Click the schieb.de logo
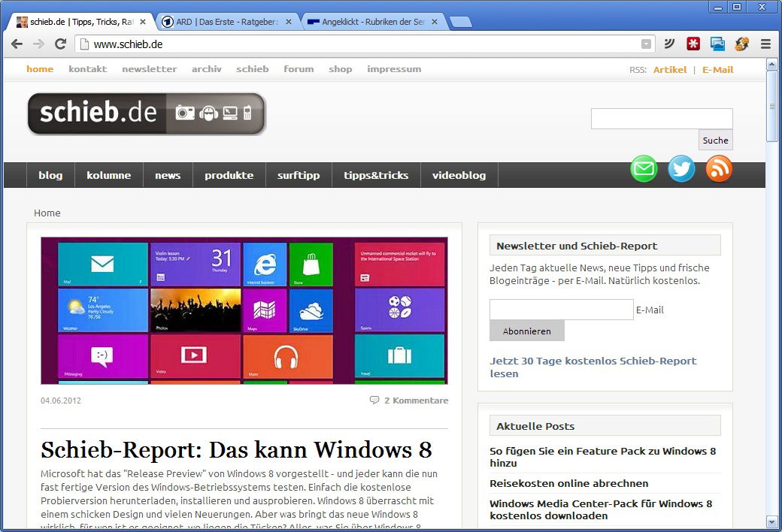782x532 pixels. [x=146, y=113]
